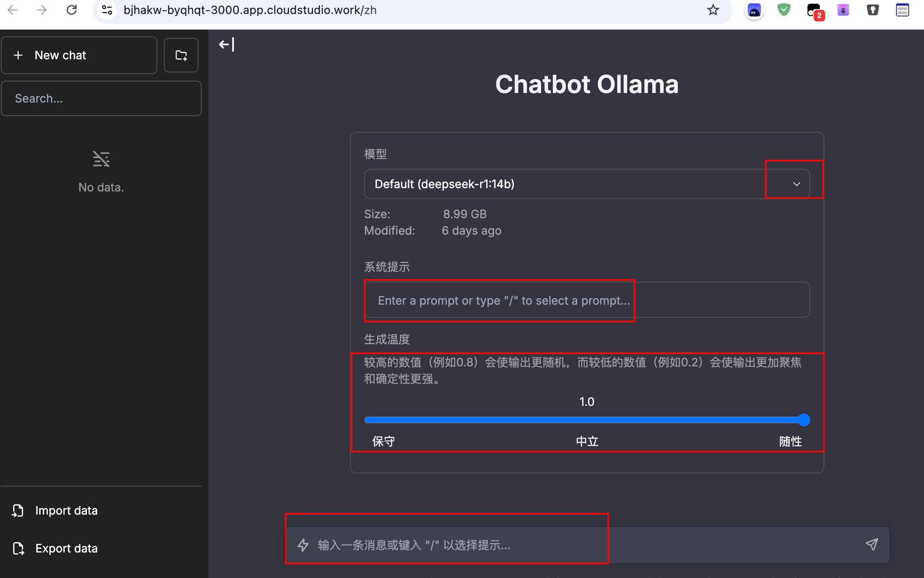Image resolution: width=924 pixels, height=578 pixels.
Task: Click Import data in the sidebar
Action: pos(66,510)
